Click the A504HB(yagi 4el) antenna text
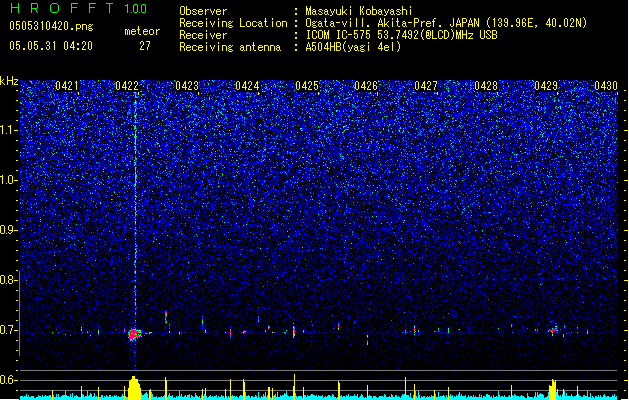The width and height of the screenshot is (629, 400). pyautogui.click(x=353, y=47)
